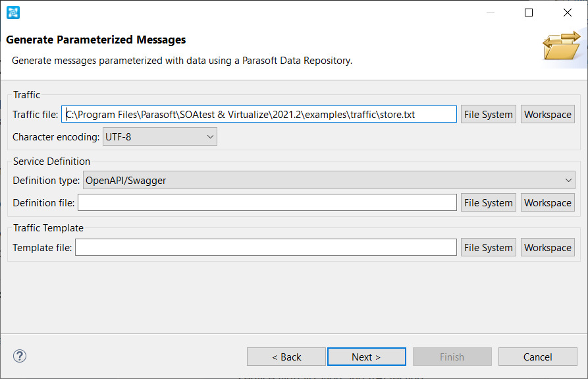The height and width of the screenshot is (379, 588).
Task: Focus the Traffic file path field
Action: (x=259, y=114)
